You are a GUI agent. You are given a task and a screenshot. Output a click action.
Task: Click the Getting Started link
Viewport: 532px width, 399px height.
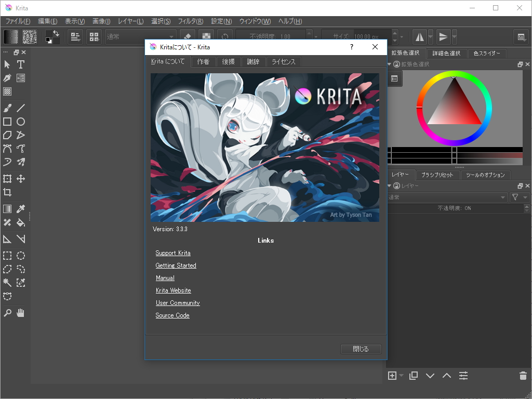(176, 265)
